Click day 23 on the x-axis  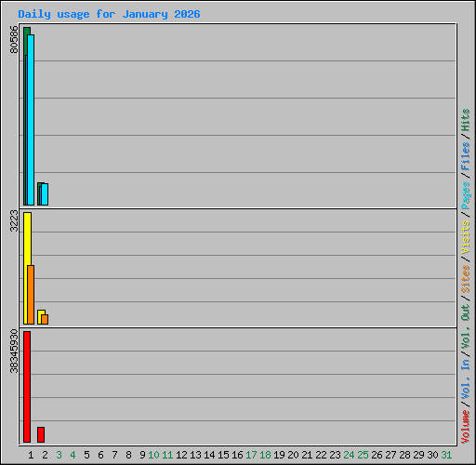[335, 455]
